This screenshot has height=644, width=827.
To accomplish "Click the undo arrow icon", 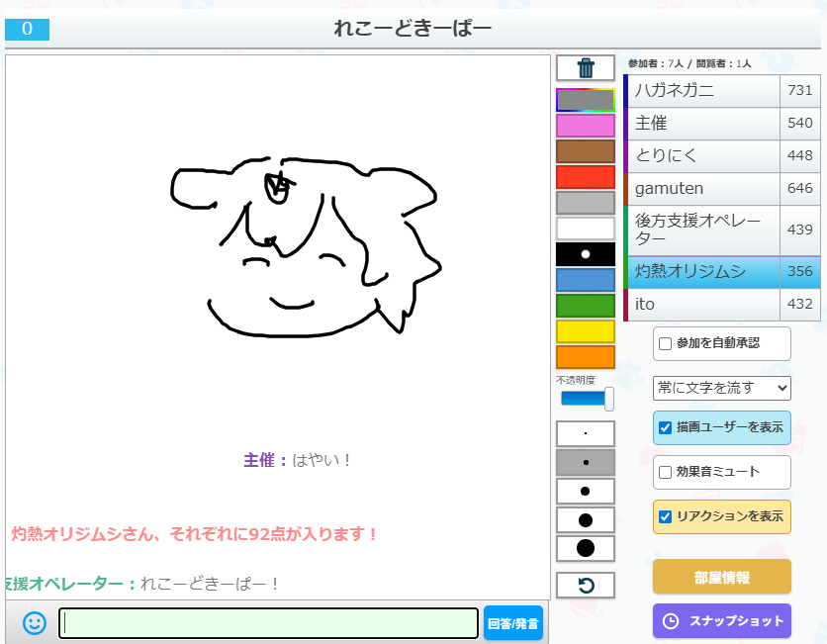I will click(586, 586).
